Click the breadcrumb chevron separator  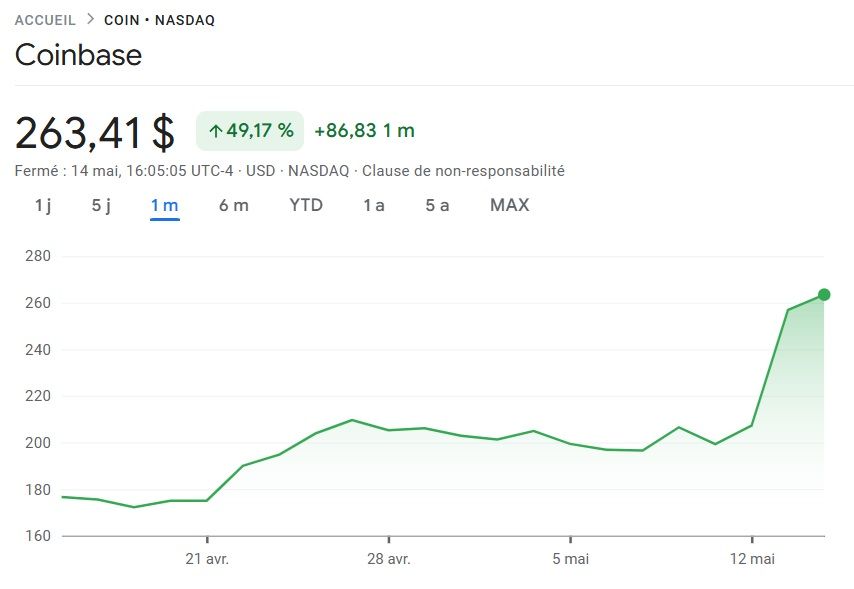pos(90,19)
